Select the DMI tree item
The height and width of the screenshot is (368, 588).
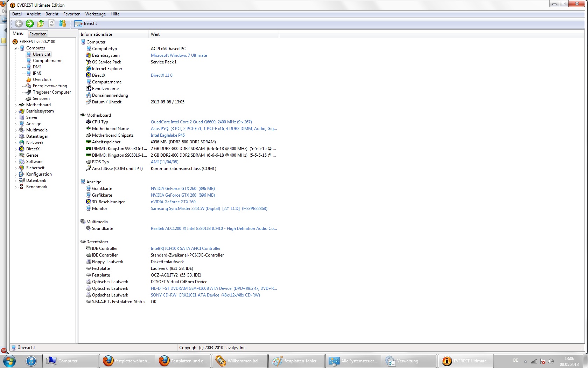[x=37, y=67]
